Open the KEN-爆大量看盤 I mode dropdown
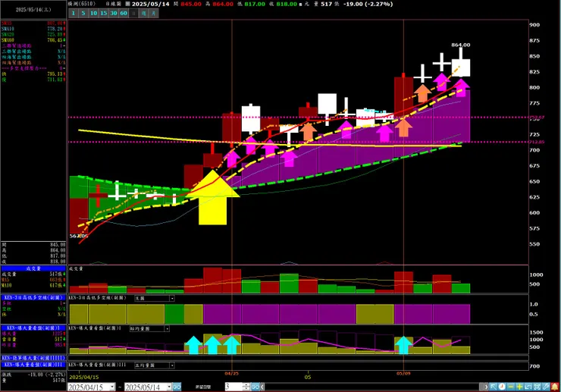561x392 pixels. pyautogui.click(x=167, y=328)
